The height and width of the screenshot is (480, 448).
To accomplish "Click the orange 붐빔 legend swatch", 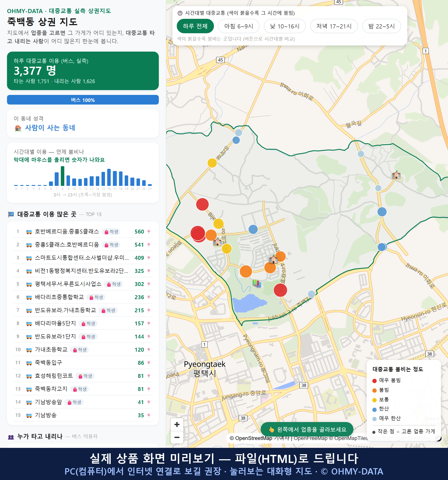I will 374,390.
